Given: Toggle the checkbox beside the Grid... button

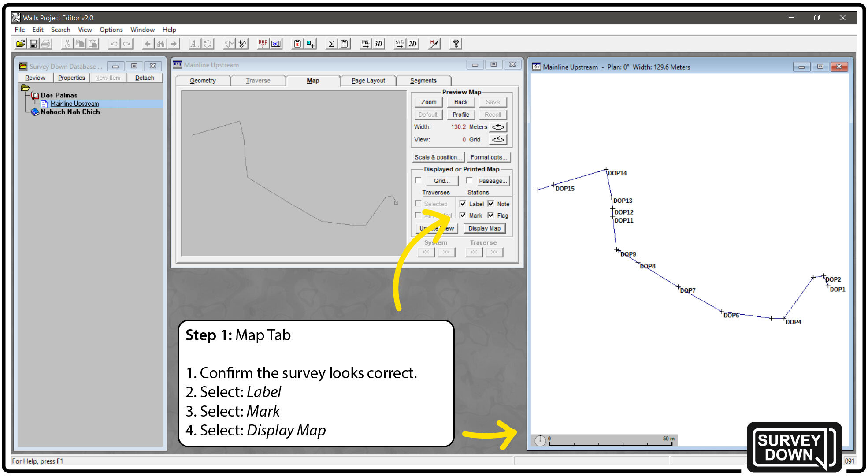Looking at the screenshot, I should point(418,181).
